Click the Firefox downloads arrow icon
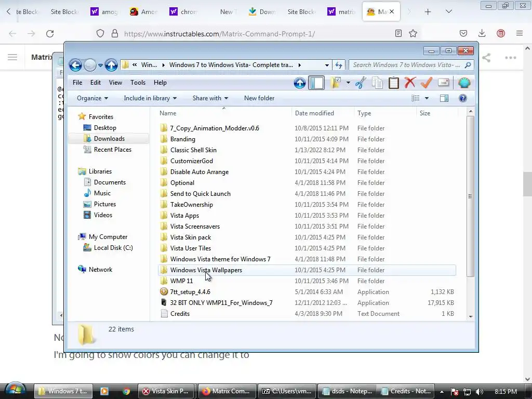This screenshot has height=399, width=532. tap(482, 33)
